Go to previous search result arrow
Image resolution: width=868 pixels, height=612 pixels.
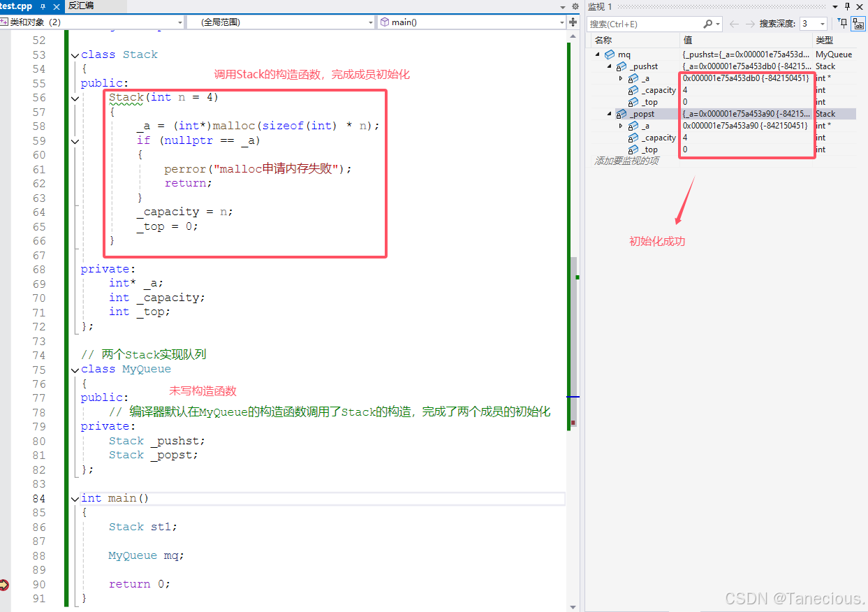pos(734,24)
